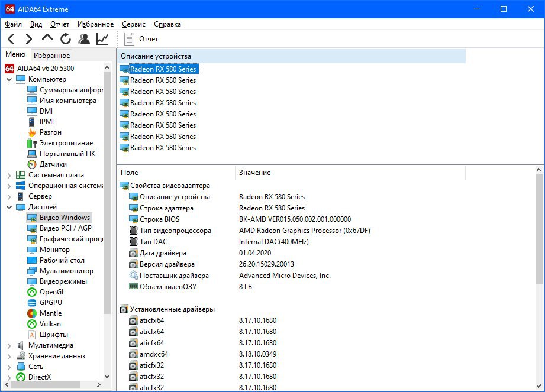The height and width of the screenshot is (392, 545).
Task: Go back using the left arrow toolbar icon
Action: (x=11, y=39)
